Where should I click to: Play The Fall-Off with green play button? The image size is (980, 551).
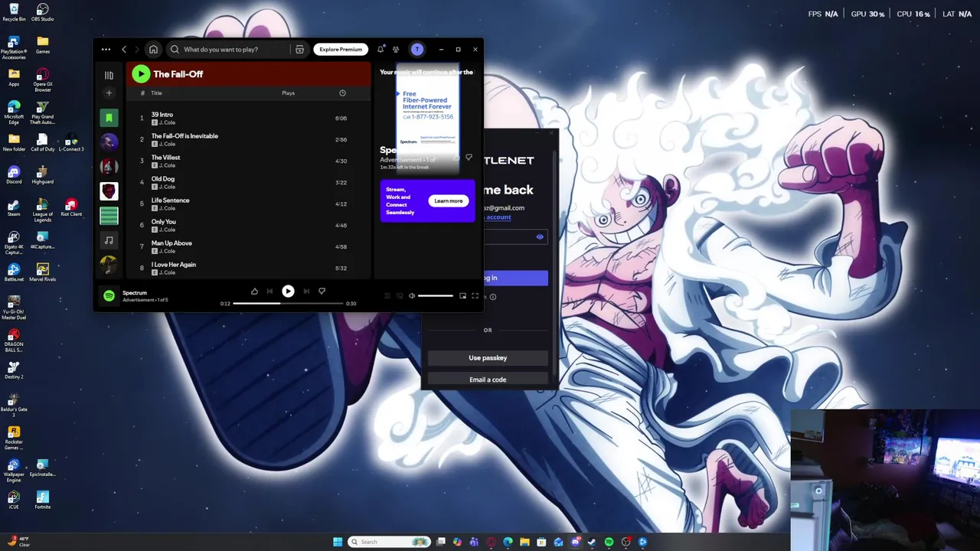[140, 73]
